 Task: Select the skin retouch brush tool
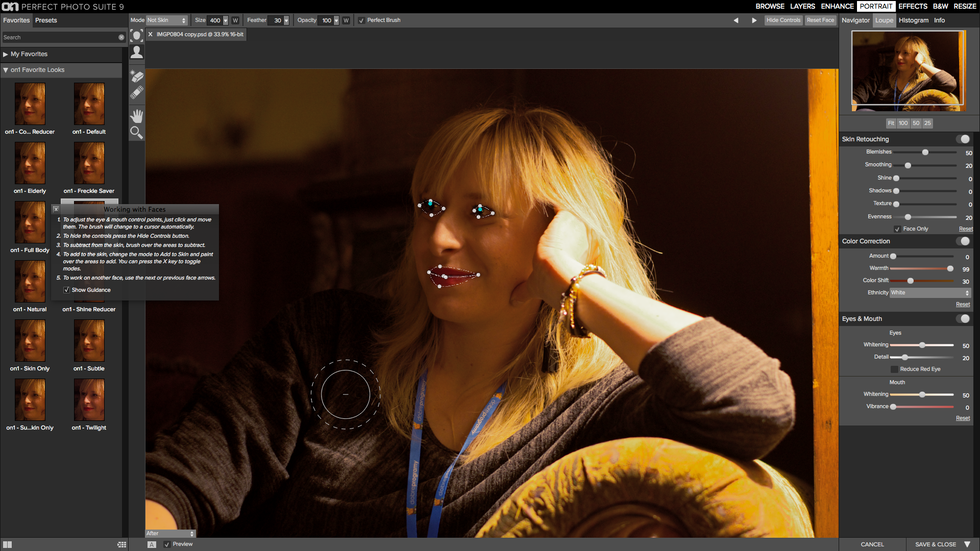tap(136, 52)
